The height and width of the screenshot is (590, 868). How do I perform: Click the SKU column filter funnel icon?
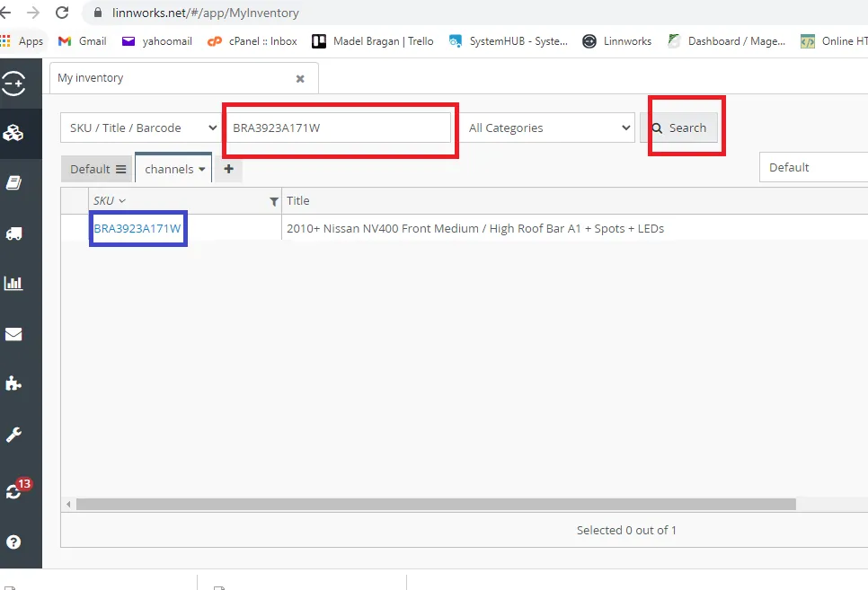273,201
